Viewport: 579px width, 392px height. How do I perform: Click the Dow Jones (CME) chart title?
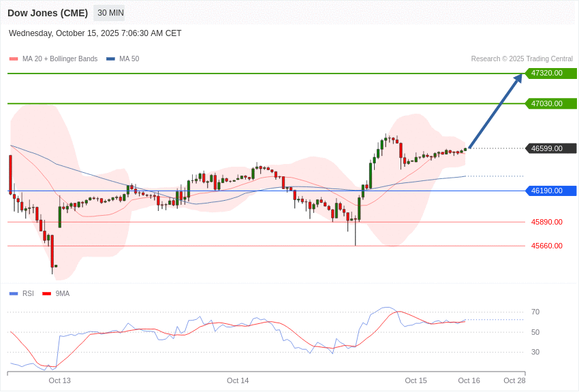click(x=48, y=13)
